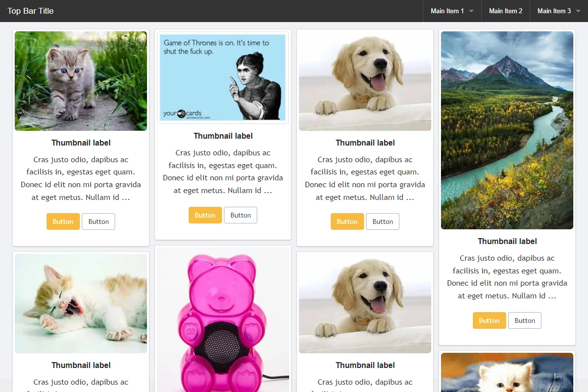Viewport: 588px width, 392px height.
Task: Click the pink gummy bear speaker image
Action: (x=223, y=319)
